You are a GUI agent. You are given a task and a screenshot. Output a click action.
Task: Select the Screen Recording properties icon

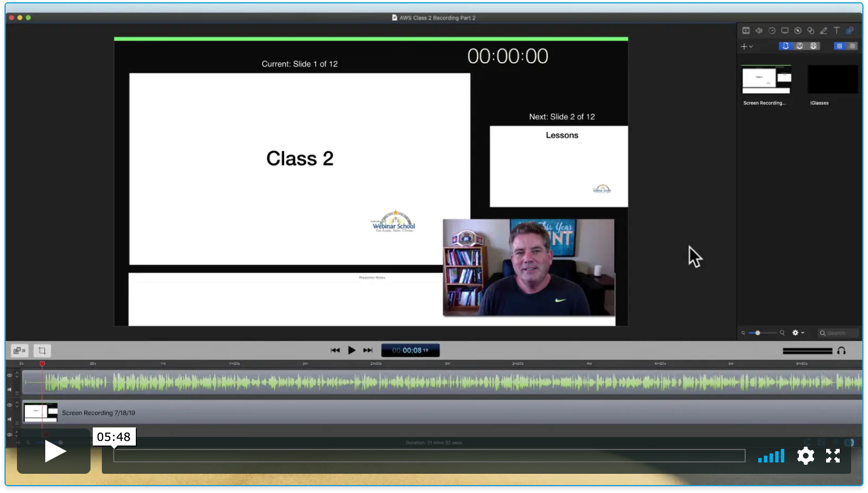click(785, 31)
